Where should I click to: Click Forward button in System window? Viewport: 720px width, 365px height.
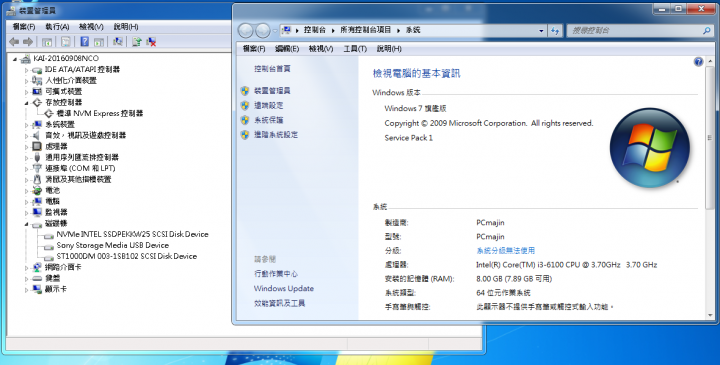pos(263,31)
